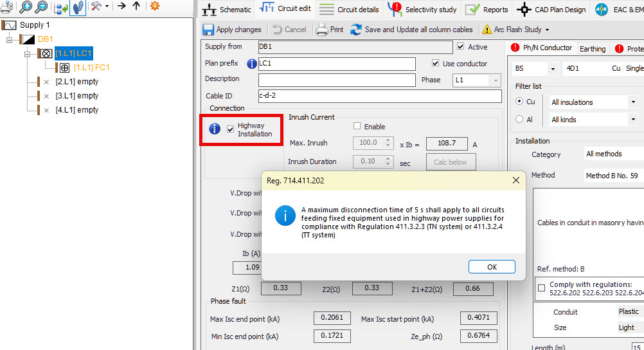Click the footprints icon in toolbar

pos(78,7)
